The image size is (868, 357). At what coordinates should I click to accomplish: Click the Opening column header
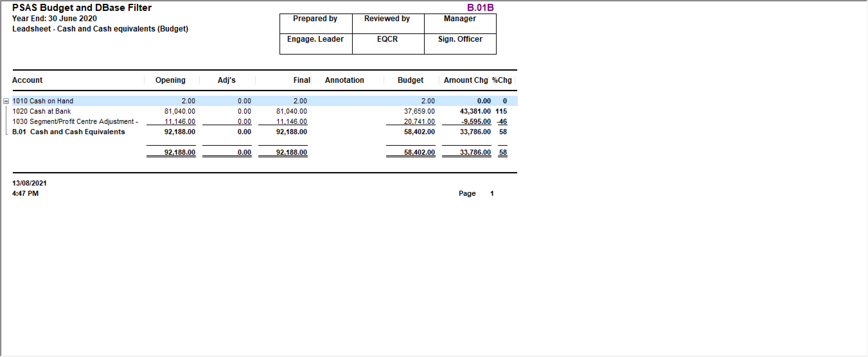[x=170, y=80]
